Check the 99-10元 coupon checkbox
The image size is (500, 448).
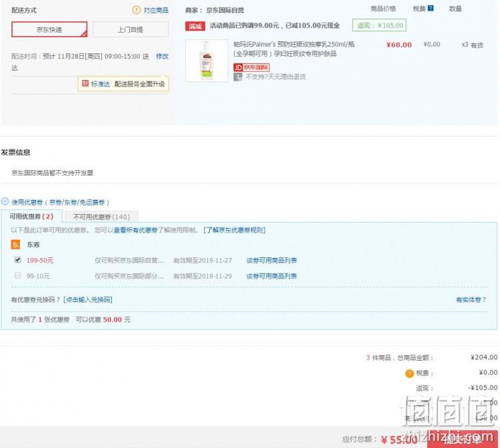tap(18, 275)
